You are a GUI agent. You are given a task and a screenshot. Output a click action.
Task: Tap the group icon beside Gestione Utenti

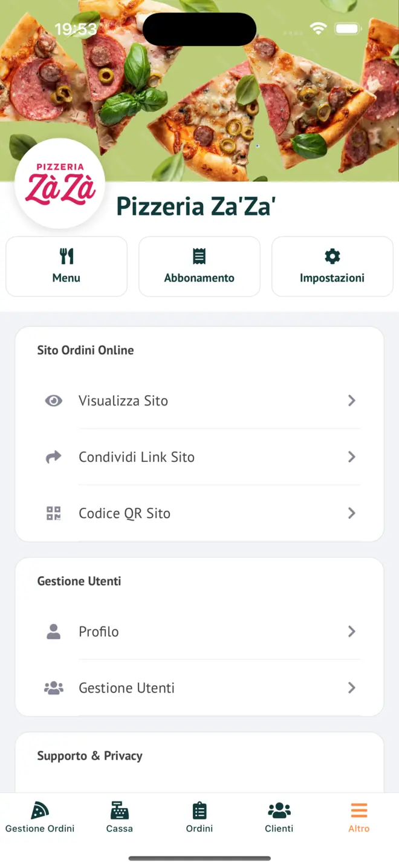click(54, 688)
